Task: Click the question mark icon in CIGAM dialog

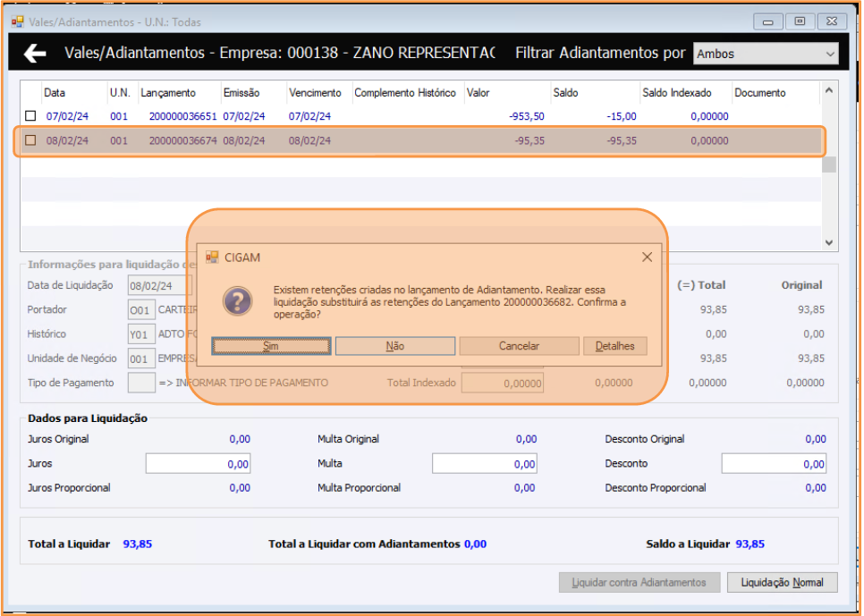Action: tap(238, 301)
